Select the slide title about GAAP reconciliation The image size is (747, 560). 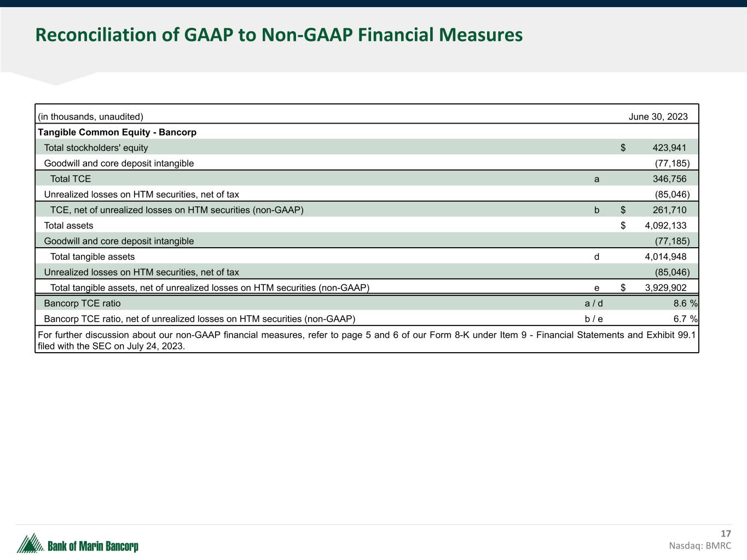(x=279, y=35)
